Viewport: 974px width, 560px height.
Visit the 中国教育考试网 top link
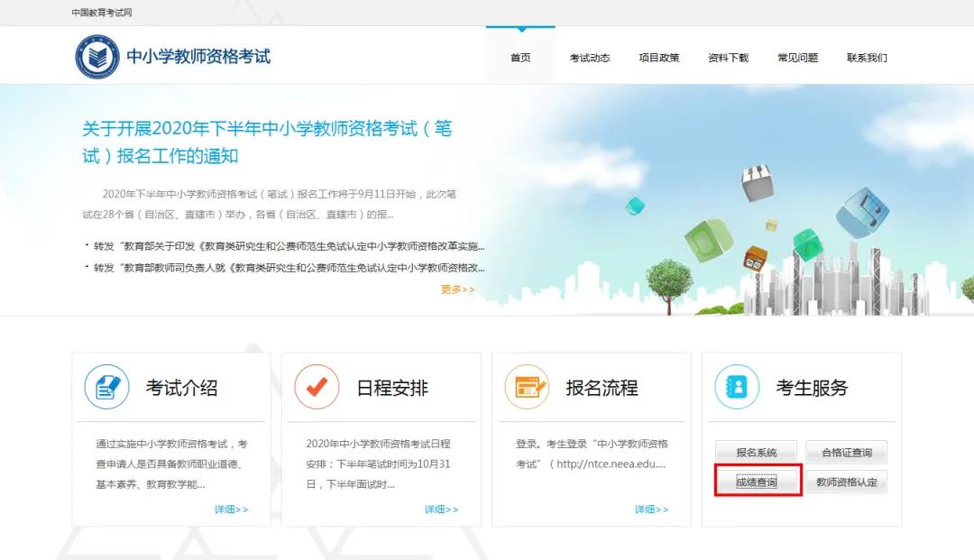click(102, 13)
